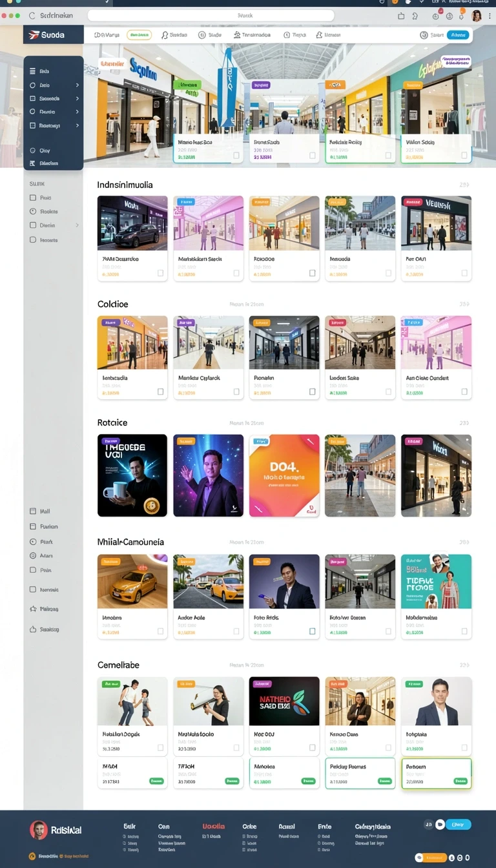This screenshot has height=868, width=496.
Task: Tick the checkbox on the Lsdces Saice card
Action: click(389, 391)
